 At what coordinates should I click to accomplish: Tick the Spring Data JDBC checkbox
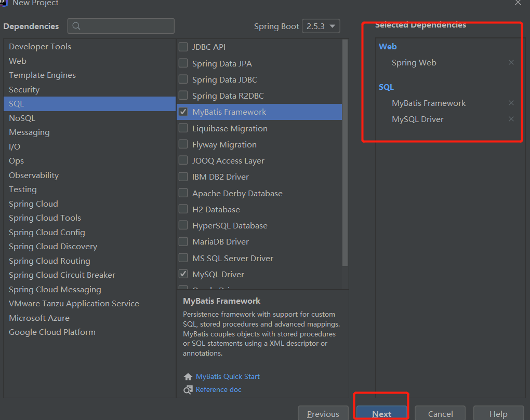click(183, 79)
